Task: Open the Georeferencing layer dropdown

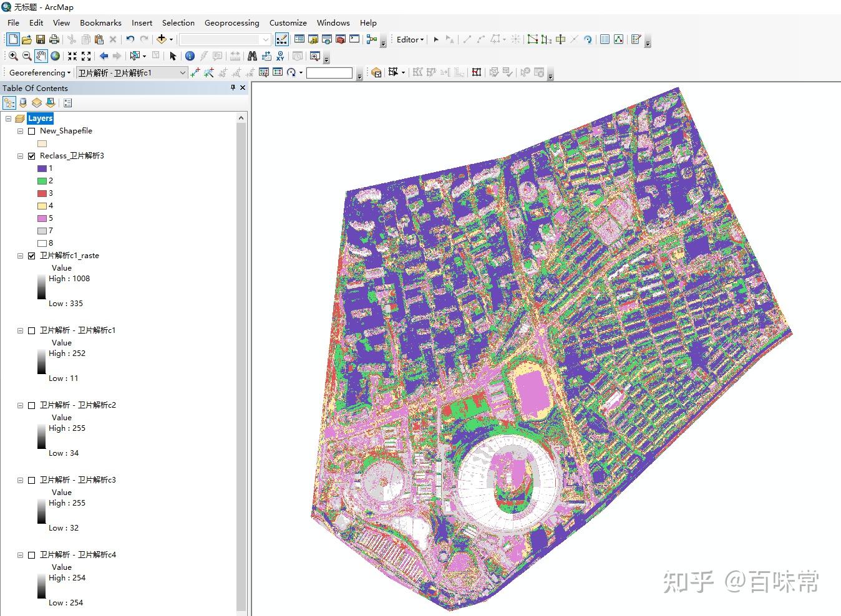Action: (182, 72)
